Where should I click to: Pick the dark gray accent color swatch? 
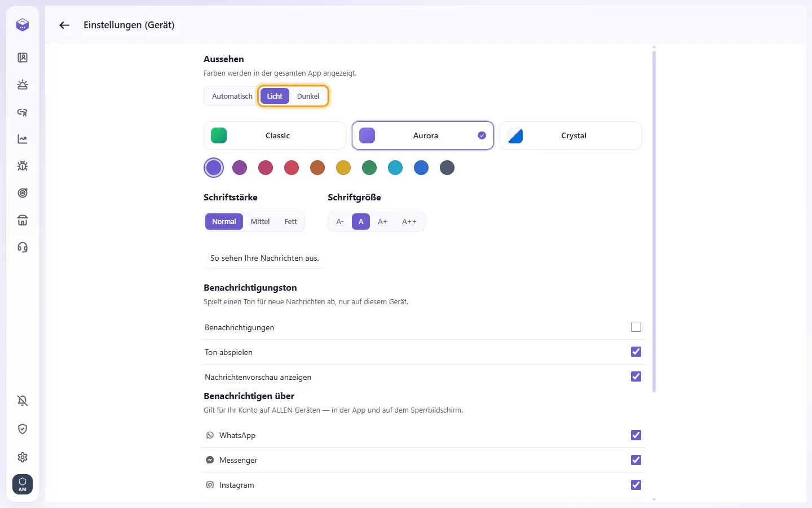pyautogui.click(x=447, y=168)
